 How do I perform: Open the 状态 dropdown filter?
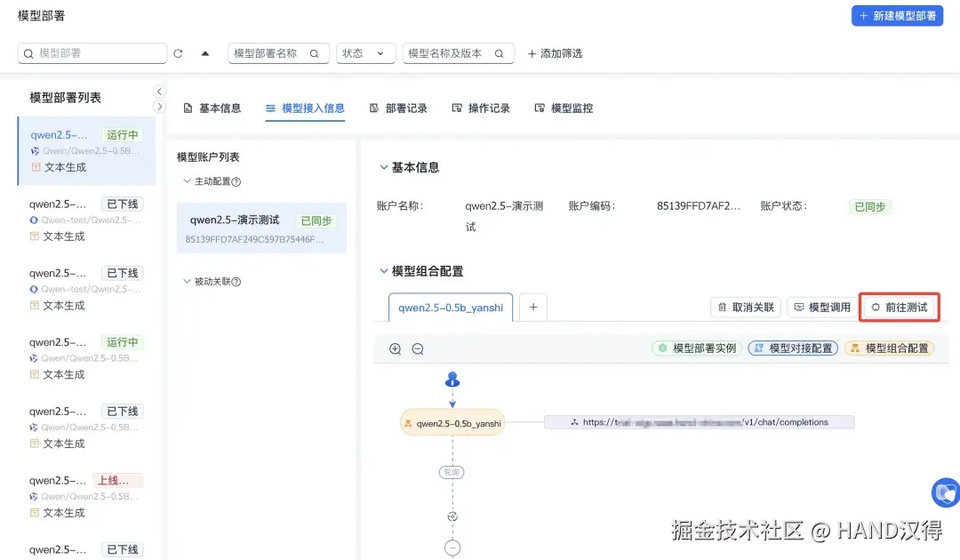(x=365, y=53)
